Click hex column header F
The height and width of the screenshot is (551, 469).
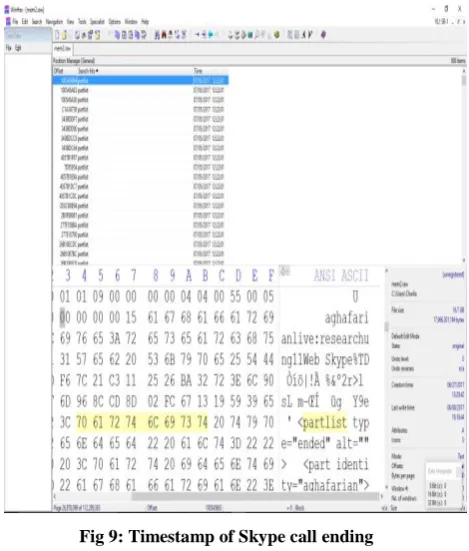(271, 276)
